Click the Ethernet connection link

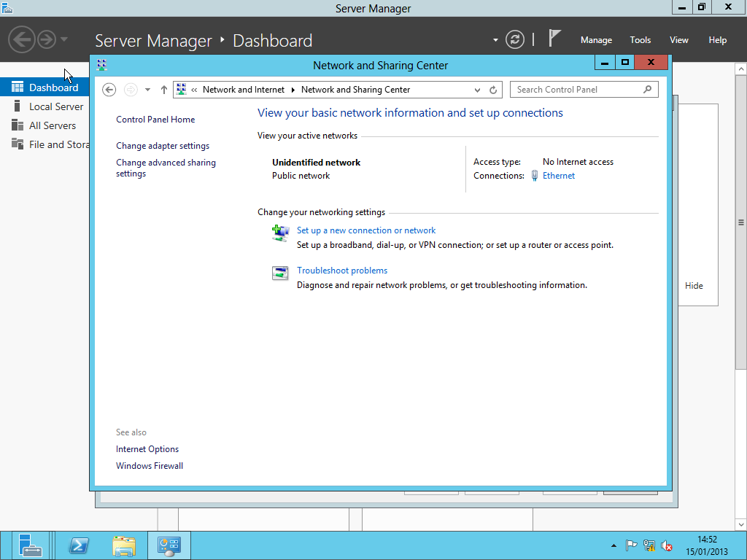pyautogui.click(x=558, y=176)
